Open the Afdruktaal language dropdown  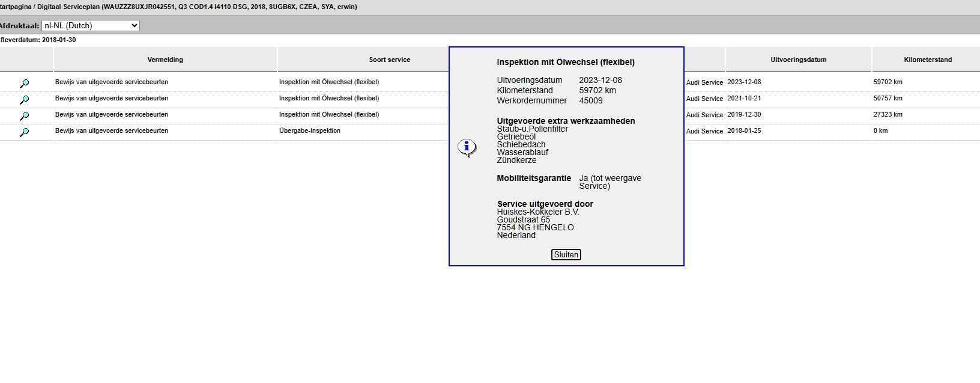coord(91,26)
